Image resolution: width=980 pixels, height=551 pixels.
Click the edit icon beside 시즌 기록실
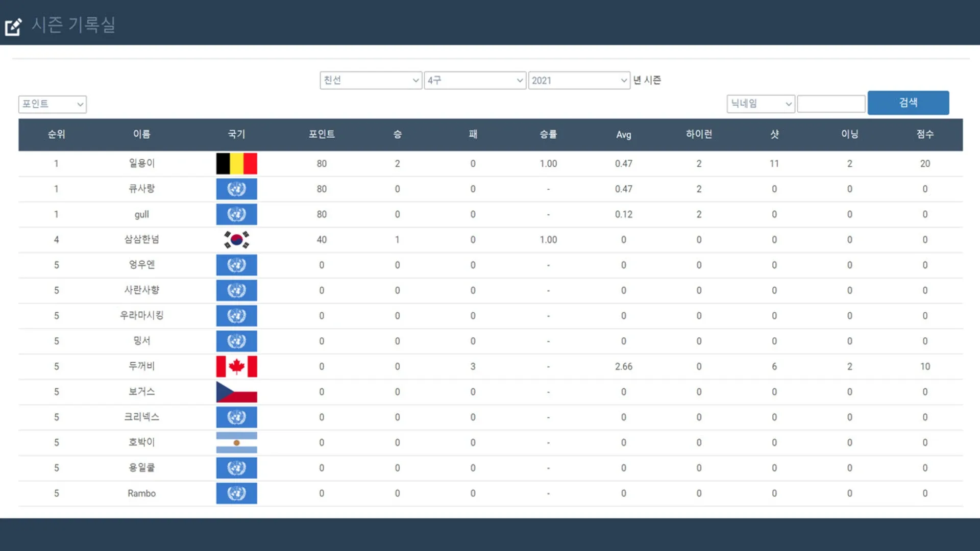(13, 27)
